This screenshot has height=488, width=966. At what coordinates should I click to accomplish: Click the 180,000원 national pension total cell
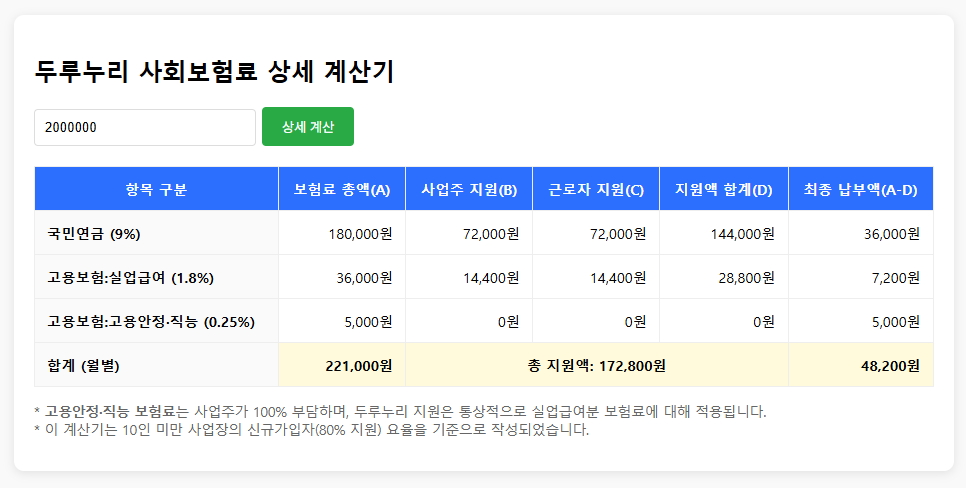point(360,233)
